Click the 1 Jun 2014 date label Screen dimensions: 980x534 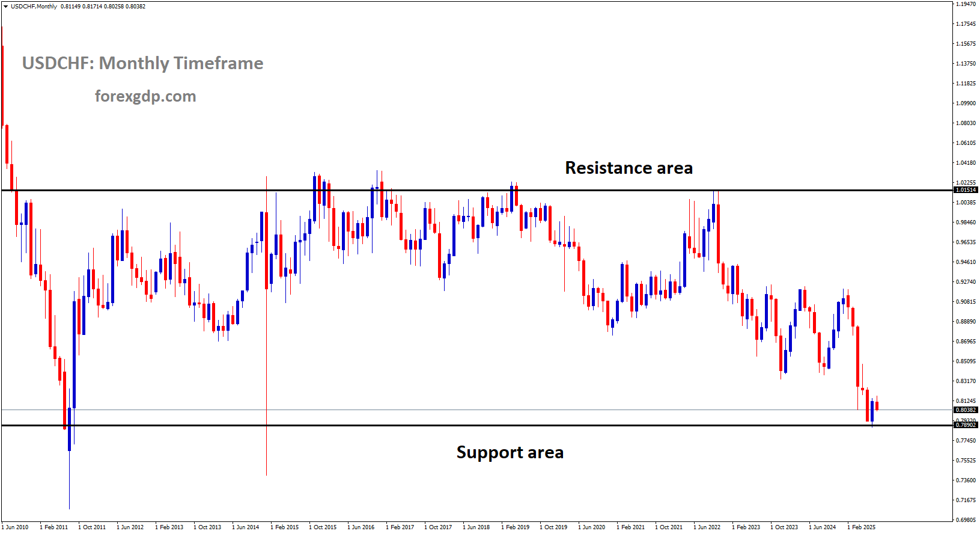click(x=246, y=527)
